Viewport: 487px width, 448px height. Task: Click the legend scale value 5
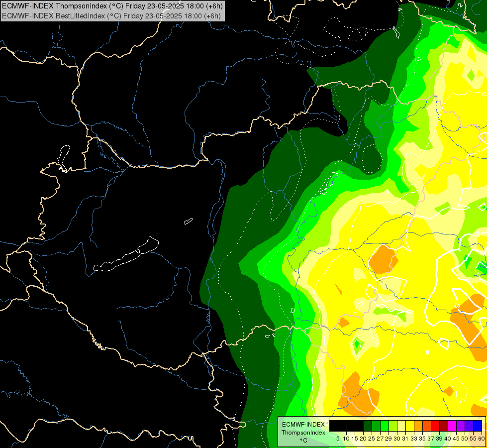coord(338,439)
